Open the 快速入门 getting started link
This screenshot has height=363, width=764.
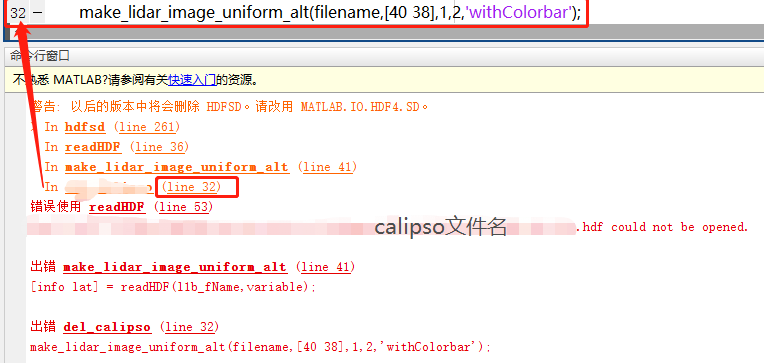pyautogui.click(x=191, y=80)
